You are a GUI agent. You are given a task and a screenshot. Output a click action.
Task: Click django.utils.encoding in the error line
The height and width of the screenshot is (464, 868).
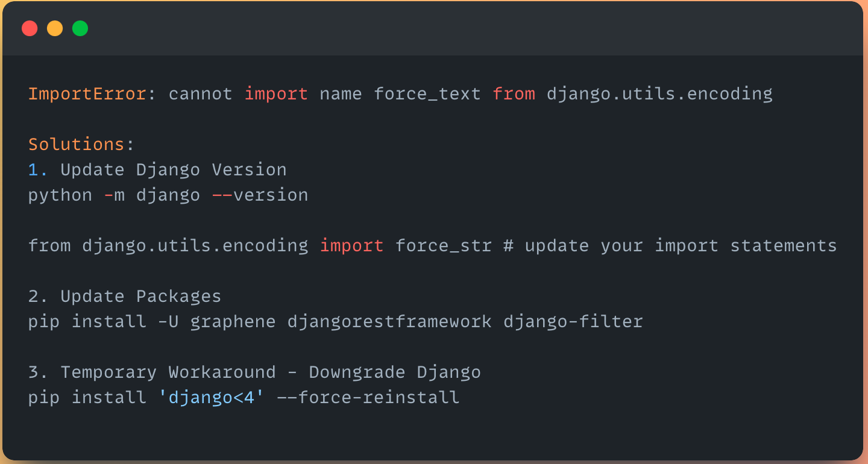click(x=659, y=94)
